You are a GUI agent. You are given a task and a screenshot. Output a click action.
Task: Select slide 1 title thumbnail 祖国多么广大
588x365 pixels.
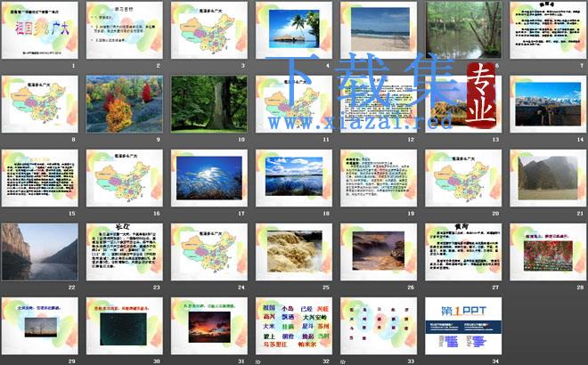point(40,30)
